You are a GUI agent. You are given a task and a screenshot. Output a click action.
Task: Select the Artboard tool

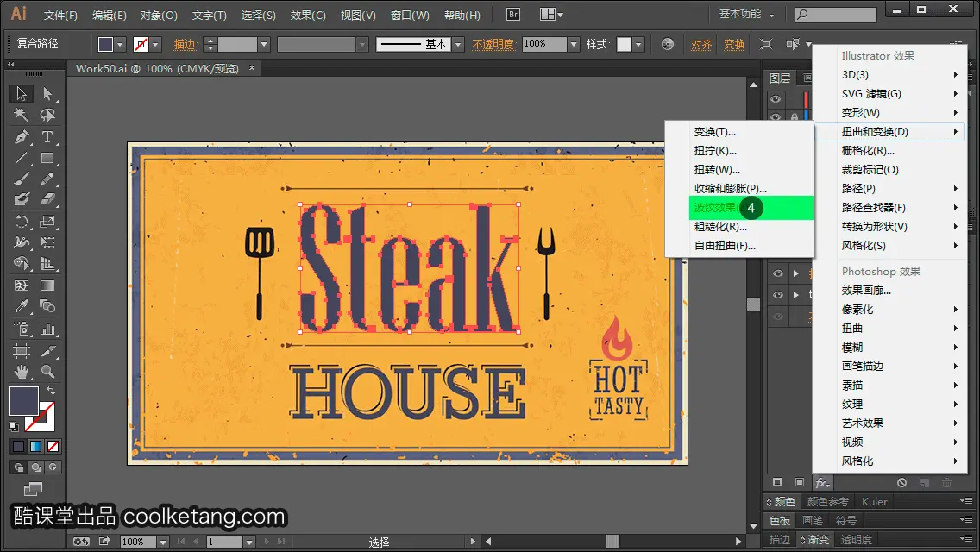click(x=22, y=351)
